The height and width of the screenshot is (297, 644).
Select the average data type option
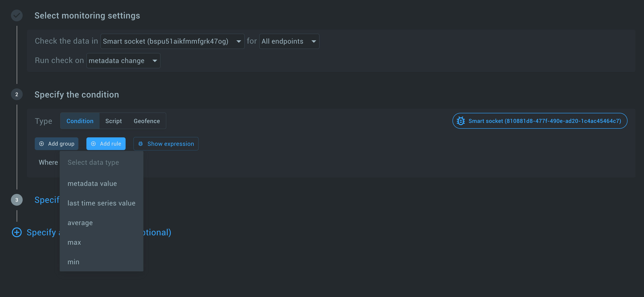coord(80,222)
